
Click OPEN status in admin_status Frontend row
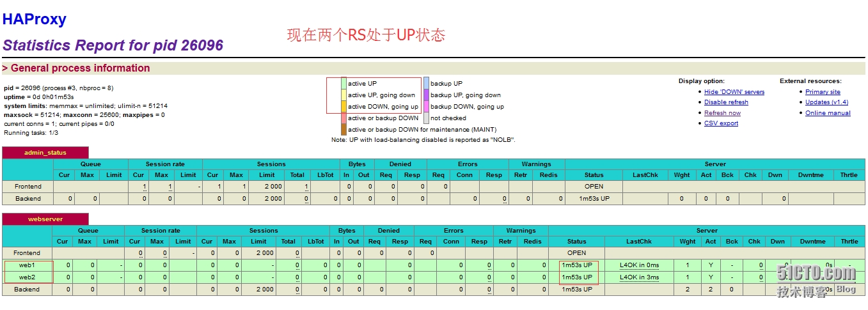click(x=594, y=187)
